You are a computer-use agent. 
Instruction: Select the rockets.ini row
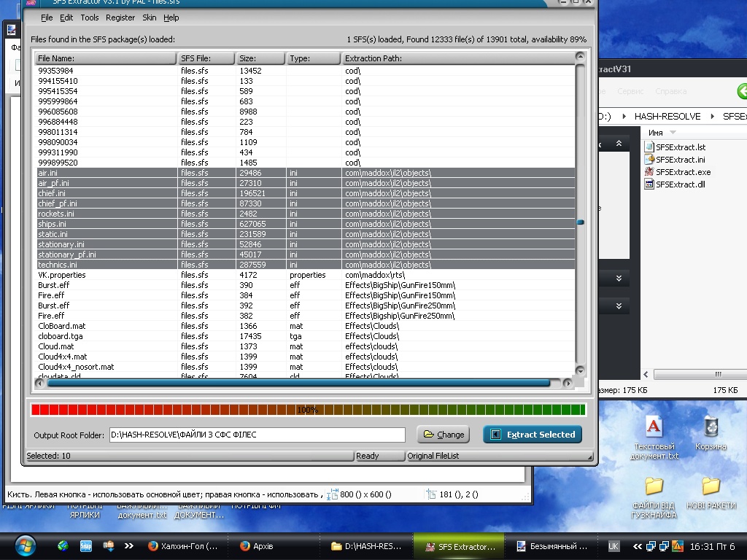tap(306, 214)
